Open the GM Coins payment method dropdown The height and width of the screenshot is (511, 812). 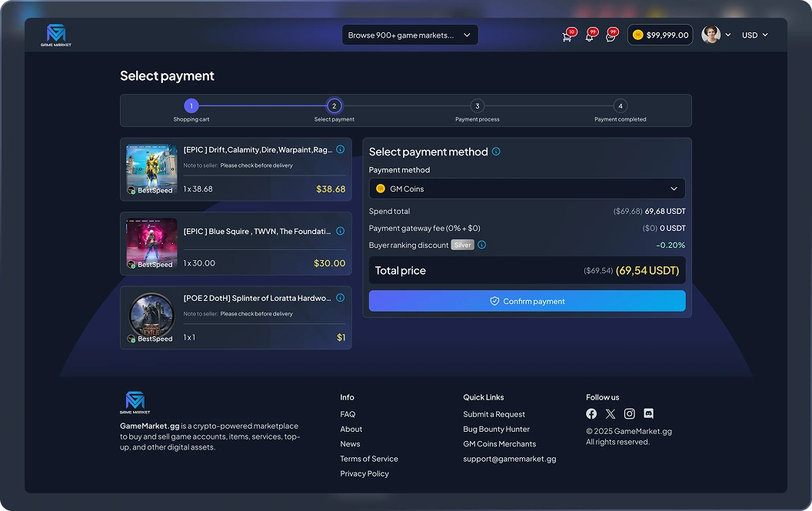(x=527, y=188)
